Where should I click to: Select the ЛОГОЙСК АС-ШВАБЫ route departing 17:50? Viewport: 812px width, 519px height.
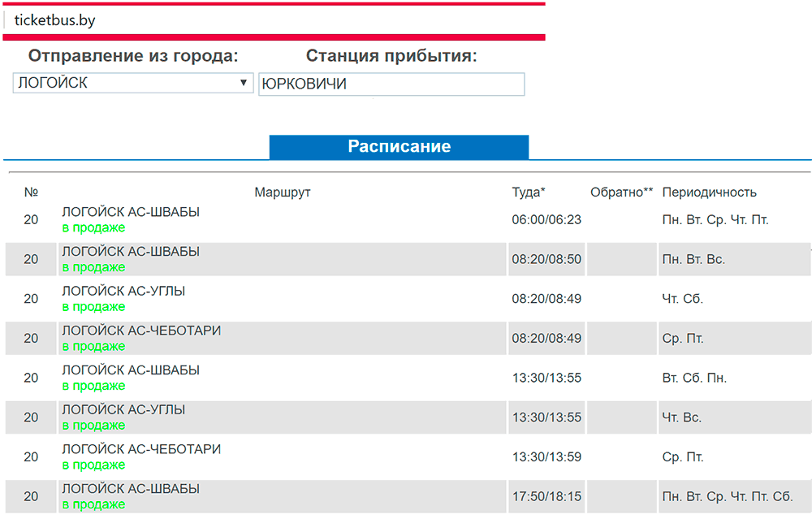pos(131,489)
